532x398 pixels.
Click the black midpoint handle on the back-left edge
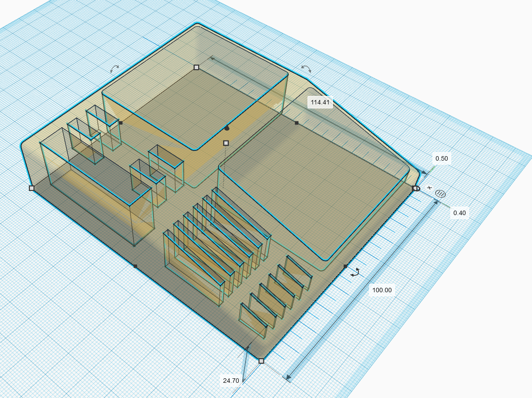click(x=121, y=122)
